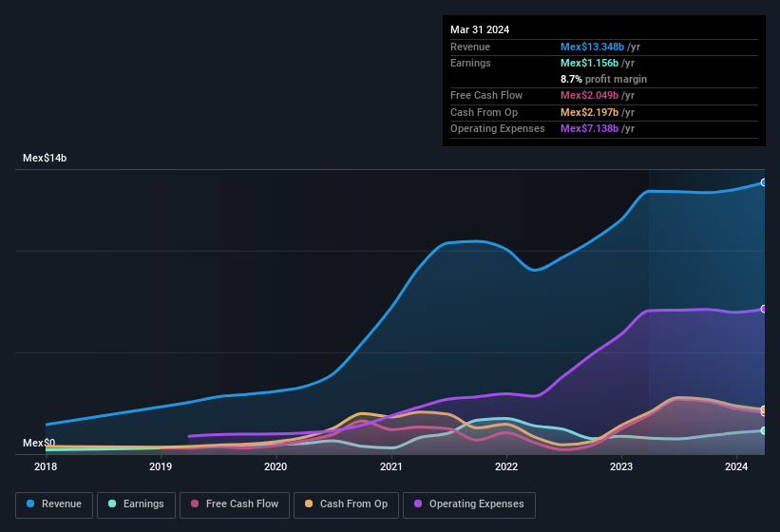Click the Earnings label in the tooltip

pos(470,63)
